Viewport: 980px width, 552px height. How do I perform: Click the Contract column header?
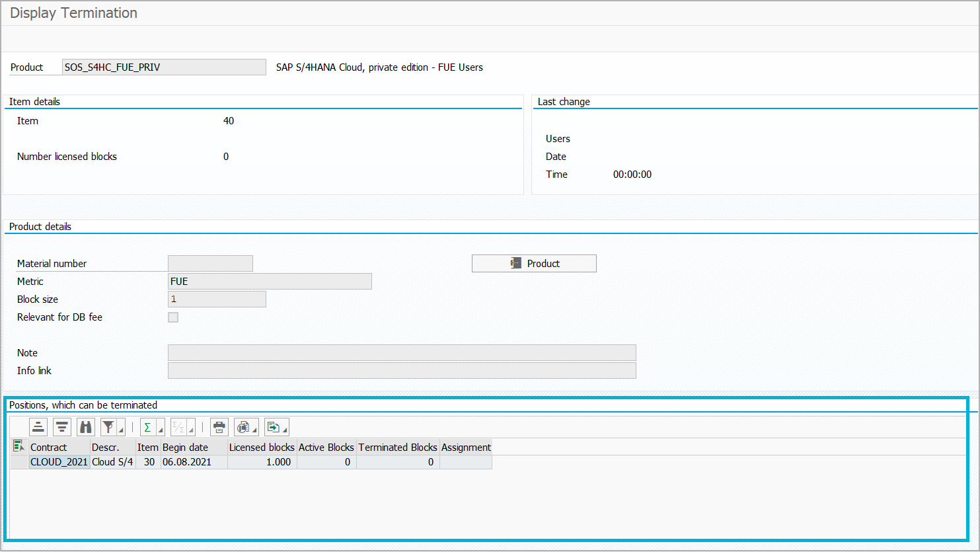(x=59, y=447)
